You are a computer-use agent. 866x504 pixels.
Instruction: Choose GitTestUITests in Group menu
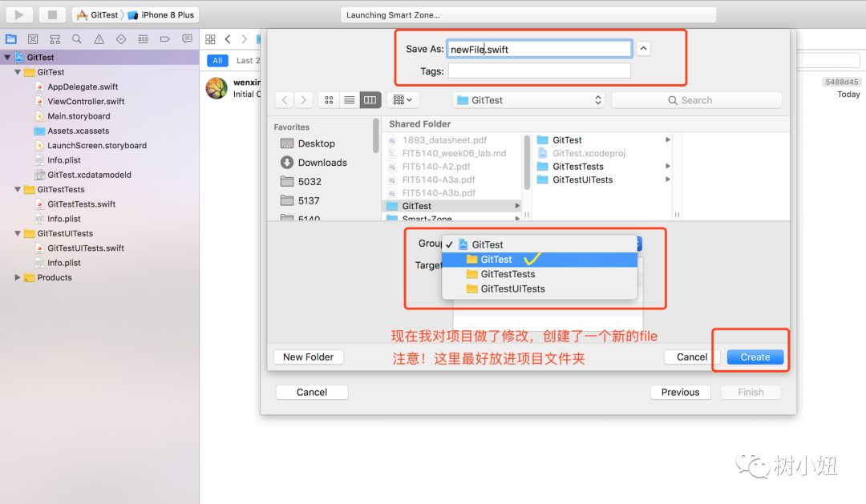[x=540, y=288]
